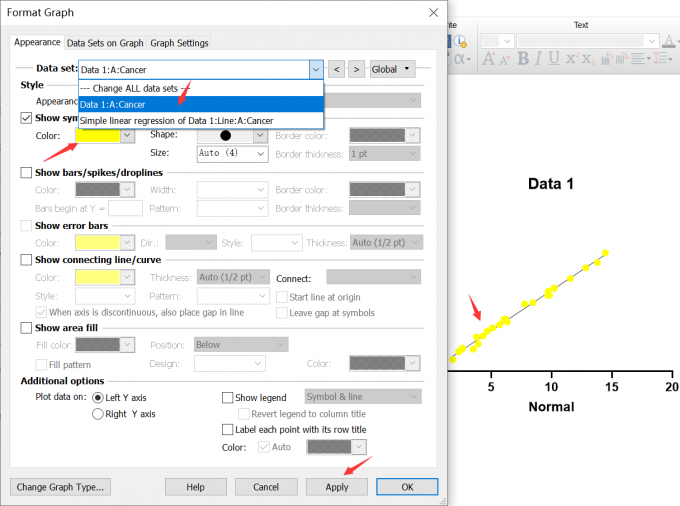
Task: Switch to Data Sets on Graph tab
Action: (105, 43)
